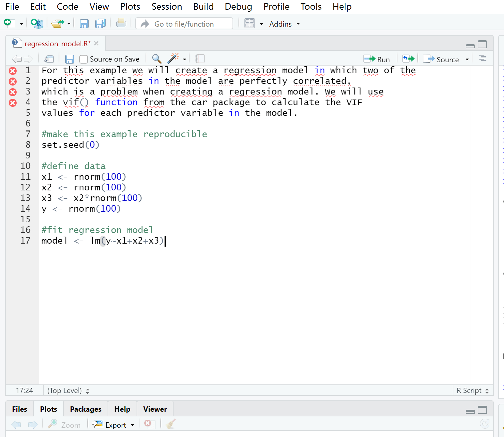Open the R Script mode selector

click(x=472, y=390)
